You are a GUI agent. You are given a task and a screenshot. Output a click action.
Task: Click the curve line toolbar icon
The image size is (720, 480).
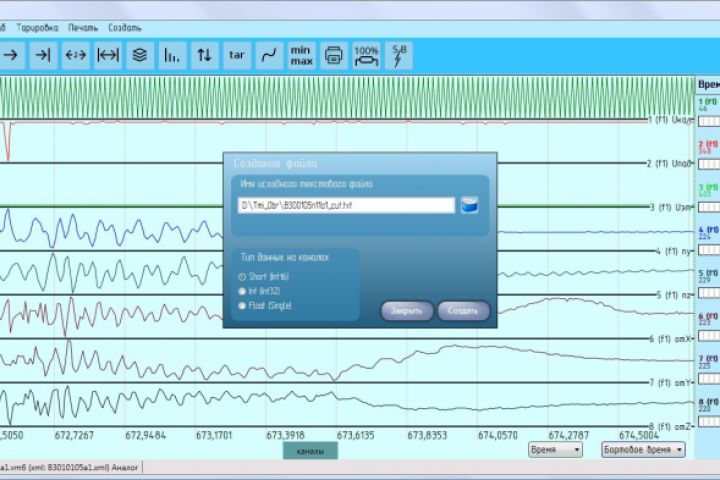pos(269,55)
